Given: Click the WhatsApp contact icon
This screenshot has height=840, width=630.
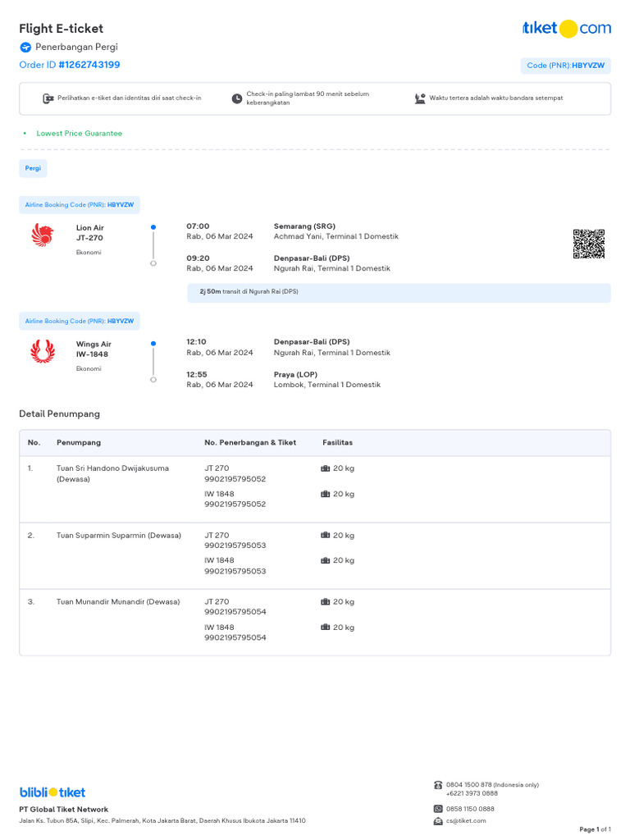Looking at the screenshot, I should 438,809.
